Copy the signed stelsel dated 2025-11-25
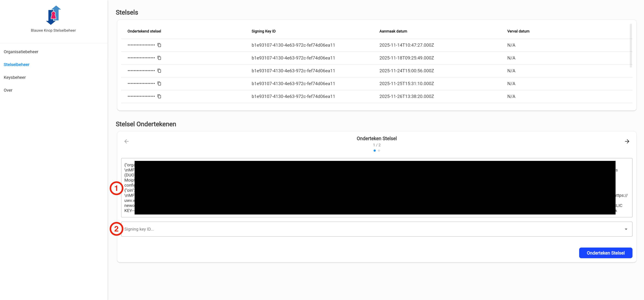 point(159,84)
